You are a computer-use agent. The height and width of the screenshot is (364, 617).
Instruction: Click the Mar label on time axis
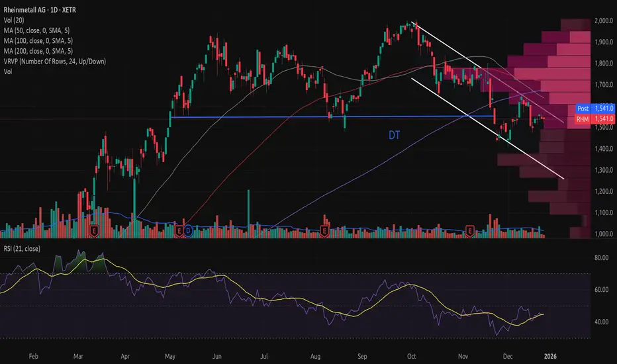pyautogui.click(x=78, y=356)
